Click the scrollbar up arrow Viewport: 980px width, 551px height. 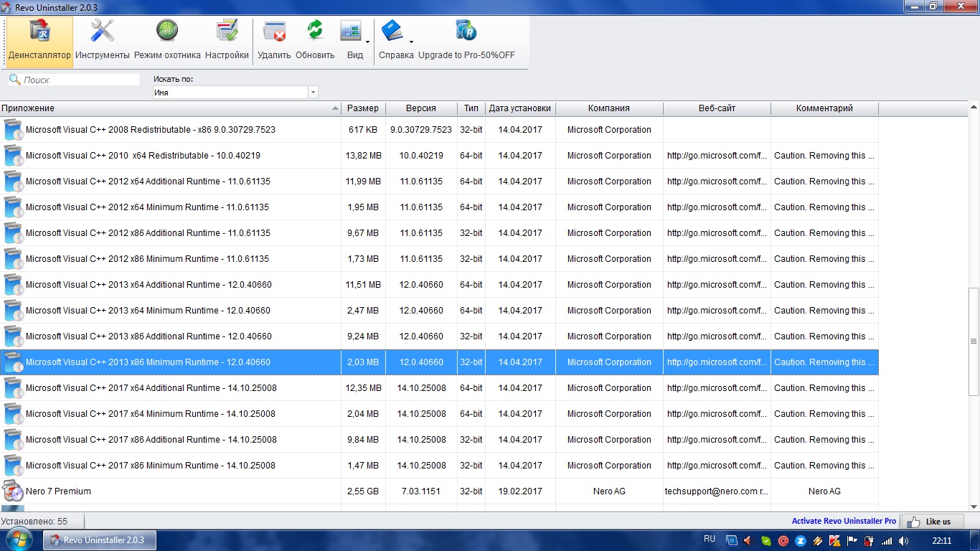click(x=974, y=108)
